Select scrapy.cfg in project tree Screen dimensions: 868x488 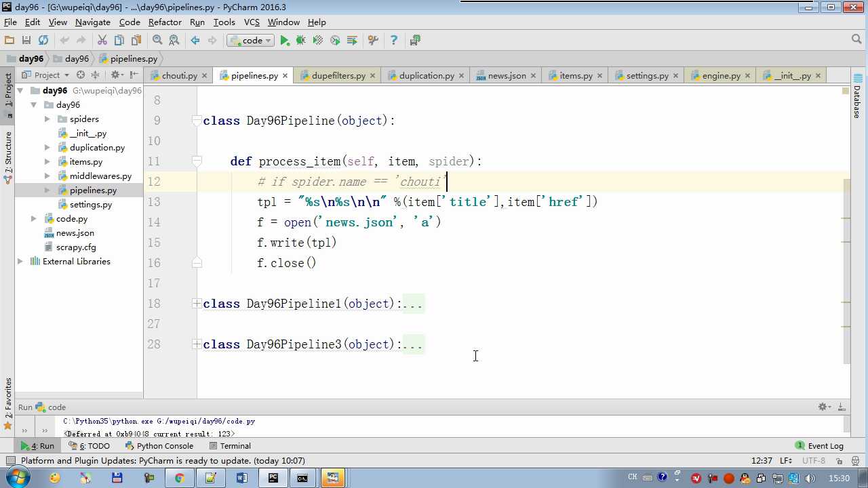(76, 247)
